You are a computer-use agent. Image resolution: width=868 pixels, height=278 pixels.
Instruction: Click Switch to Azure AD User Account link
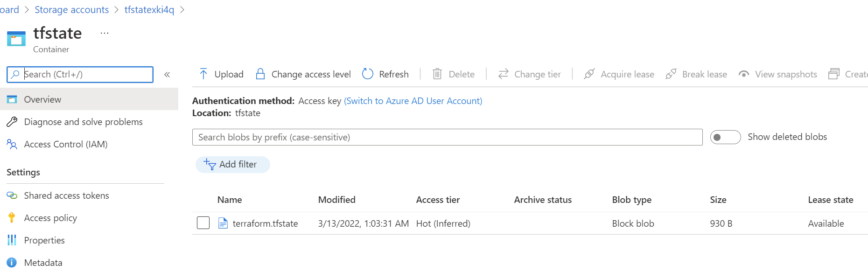tap(413, 101)
